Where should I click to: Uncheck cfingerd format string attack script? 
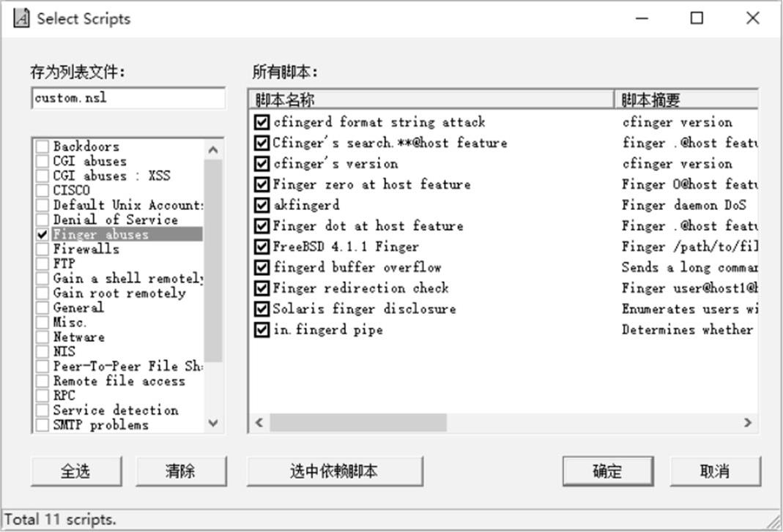click(261, 122)
